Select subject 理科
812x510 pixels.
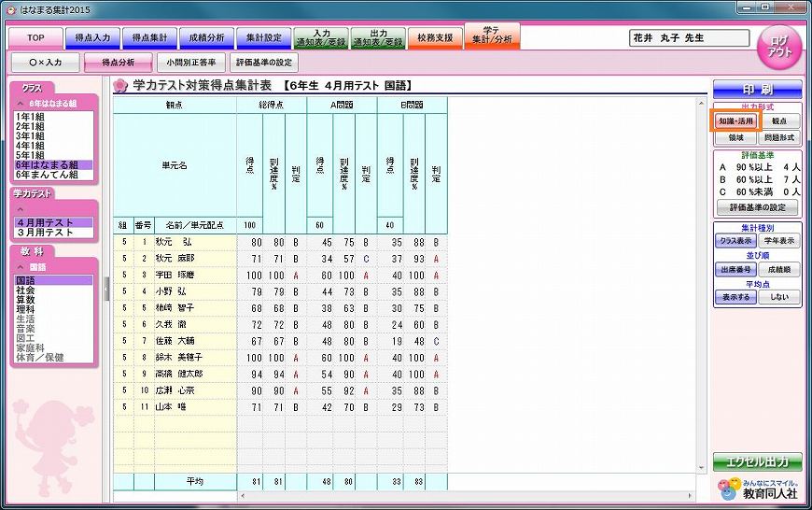(x=54, y=309)
